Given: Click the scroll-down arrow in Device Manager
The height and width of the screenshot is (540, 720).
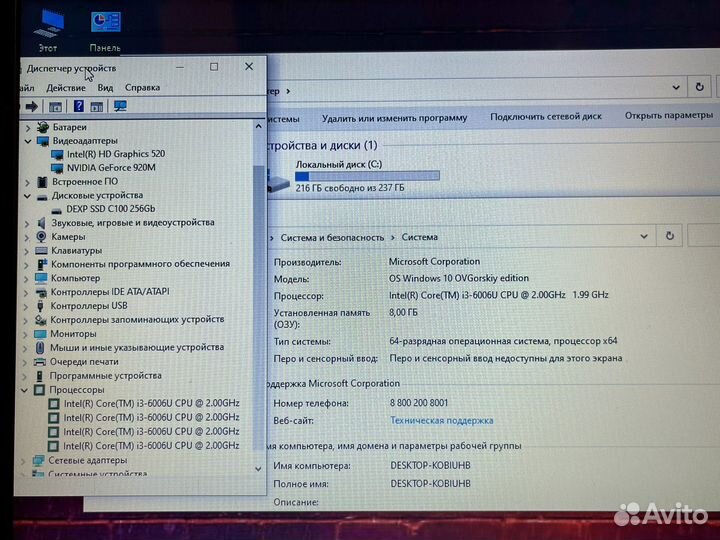Looking at the screenshot, I should (x=258, y=469).
